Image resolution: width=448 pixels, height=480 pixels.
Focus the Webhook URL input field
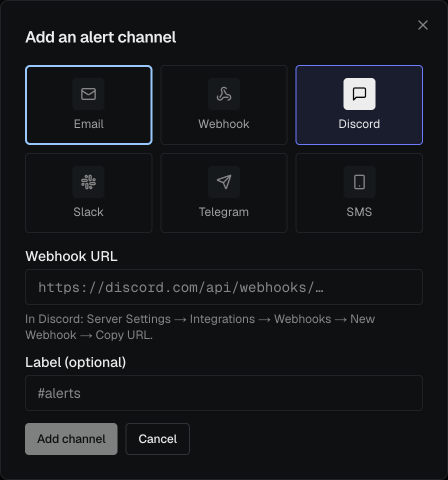pos(224,287)
